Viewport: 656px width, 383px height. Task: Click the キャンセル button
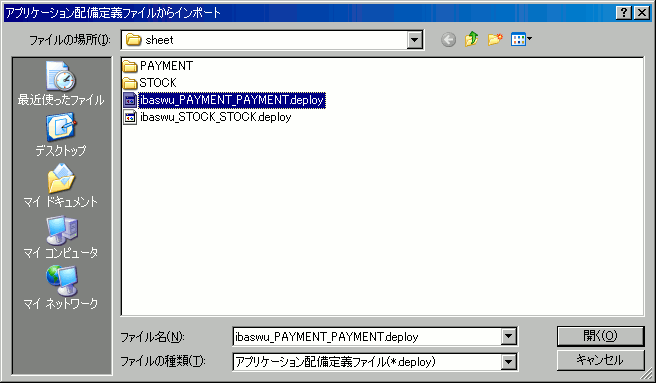click(600, 360)
